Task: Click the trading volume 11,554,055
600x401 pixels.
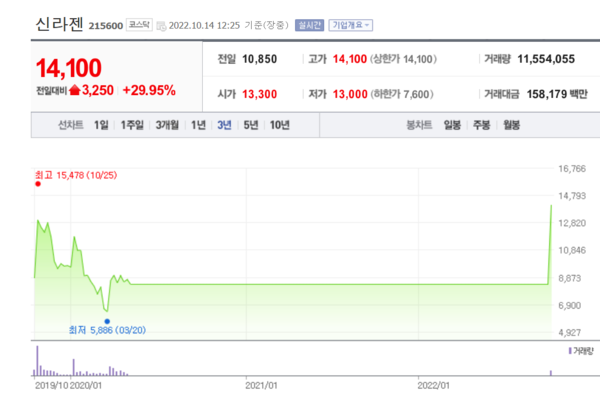Action: [546, 59]
